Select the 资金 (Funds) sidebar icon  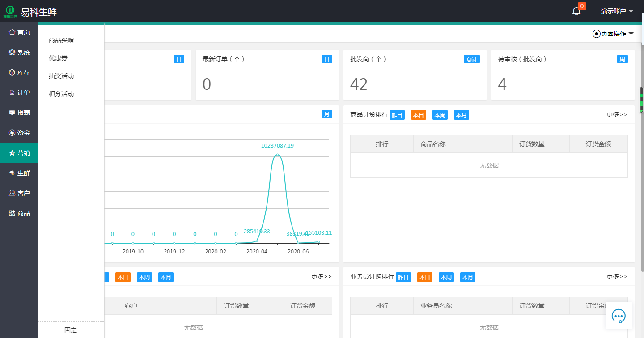click(x=18, y=132)
